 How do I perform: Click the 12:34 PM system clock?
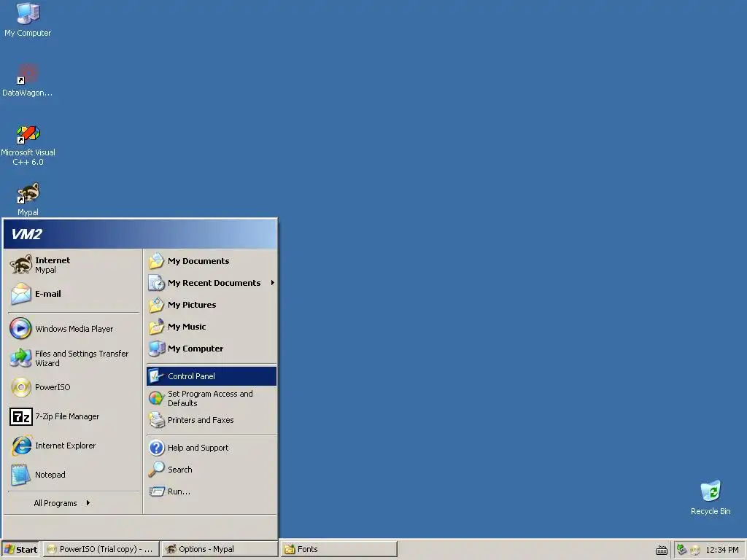(721, 550)
